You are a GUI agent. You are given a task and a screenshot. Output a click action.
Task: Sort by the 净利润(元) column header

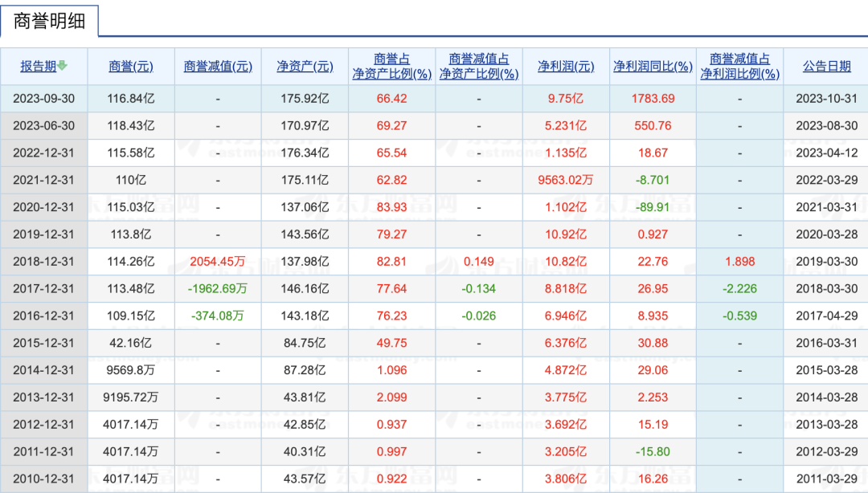pos(566,67)
